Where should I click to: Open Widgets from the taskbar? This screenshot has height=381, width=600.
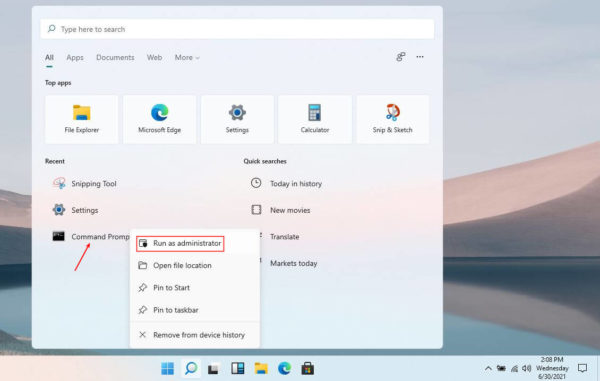click(x=238, y=368)
